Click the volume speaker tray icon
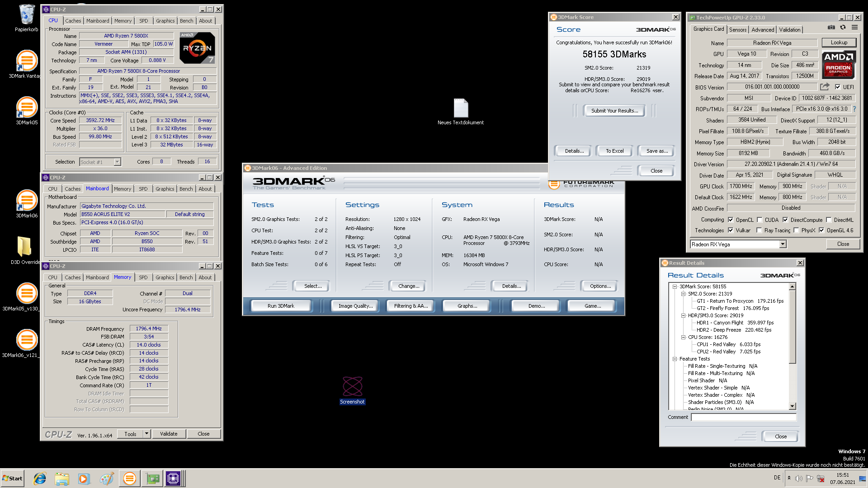The image size is (868, 488). 799,479
